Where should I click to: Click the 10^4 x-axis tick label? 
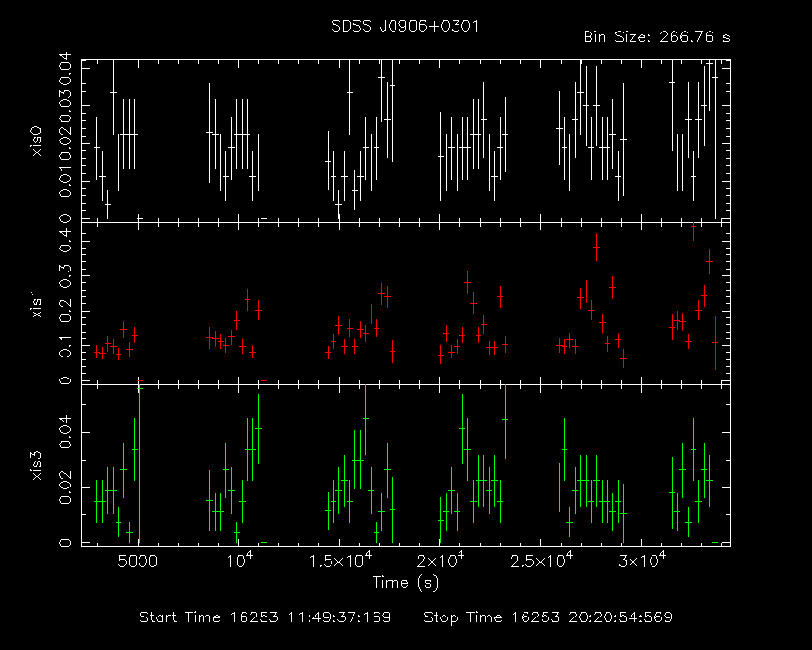pos(239,560)
